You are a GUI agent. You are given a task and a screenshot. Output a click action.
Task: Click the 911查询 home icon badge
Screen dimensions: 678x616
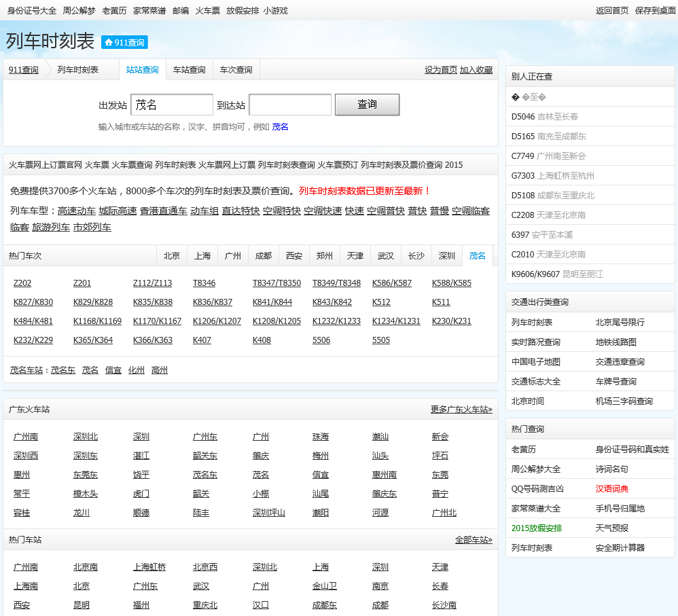coord(124,42)
